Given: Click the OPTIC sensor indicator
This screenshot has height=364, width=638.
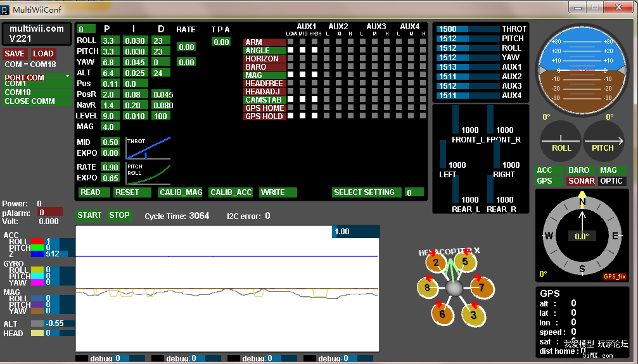Looking at the screenshot, I should click(x=613, y=181).
